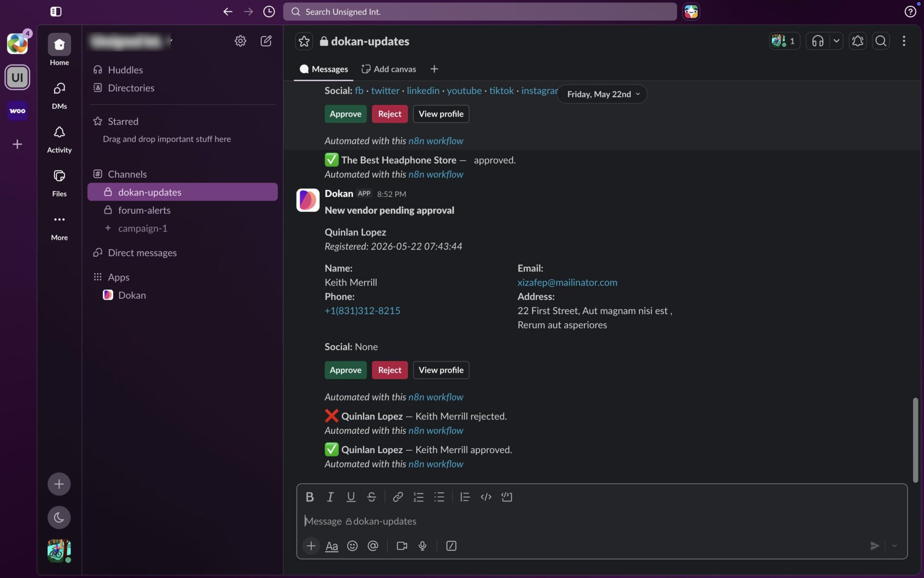Toggle ordered list formatting
This screenshot has height=578, width=924.
[x=418, y=497]
